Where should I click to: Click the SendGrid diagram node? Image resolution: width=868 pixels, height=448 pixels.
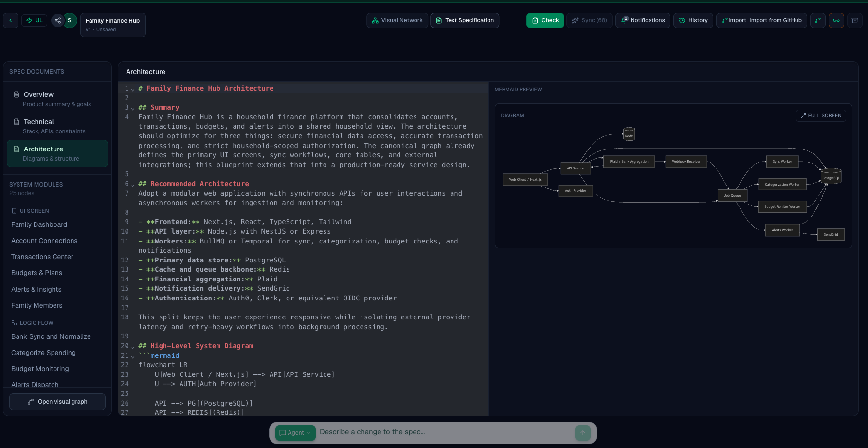point(831,235)
